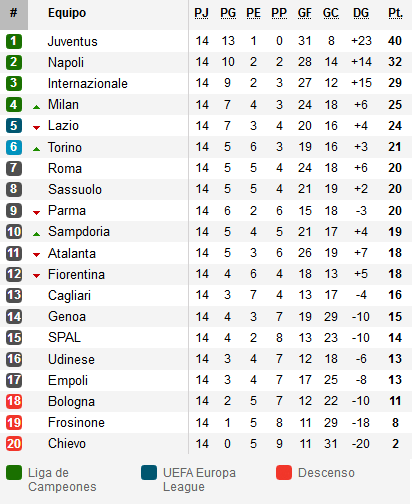Click green up arrow beside Milan
This screenshot has width=412, height=504.
37,107
